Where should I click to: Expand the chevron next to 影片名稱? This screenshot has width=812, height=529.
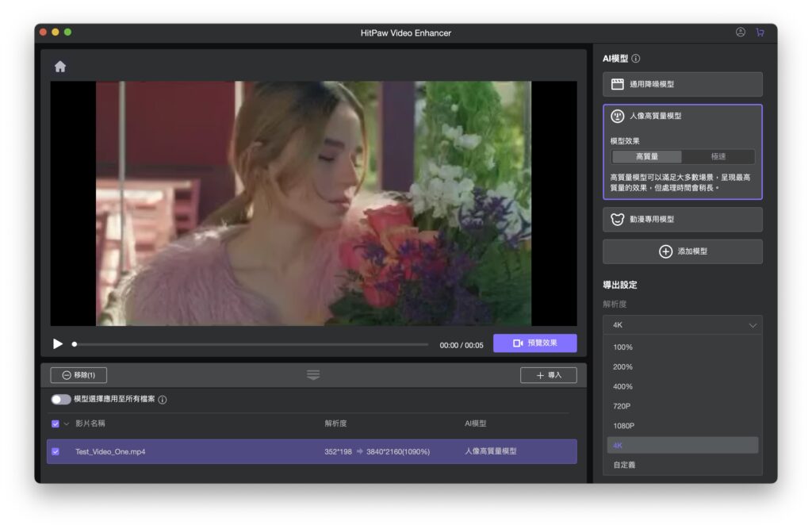tap(67, 424)
